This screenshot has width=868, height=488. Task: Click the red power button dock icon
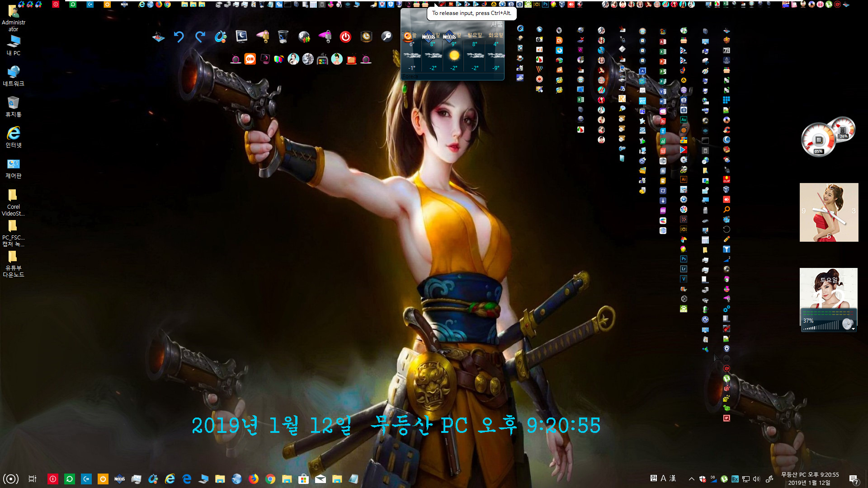(345, 37)
